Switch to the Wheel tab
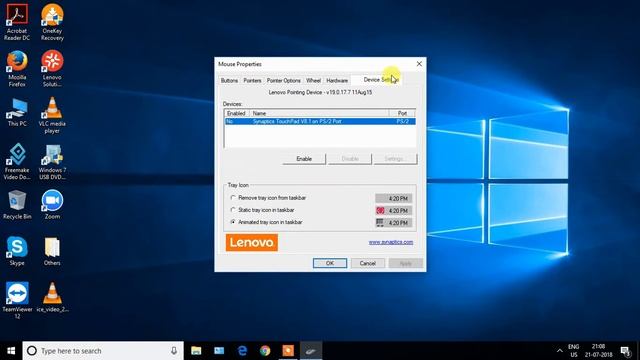Screen dimensions: 640x360 coord(313,80)
